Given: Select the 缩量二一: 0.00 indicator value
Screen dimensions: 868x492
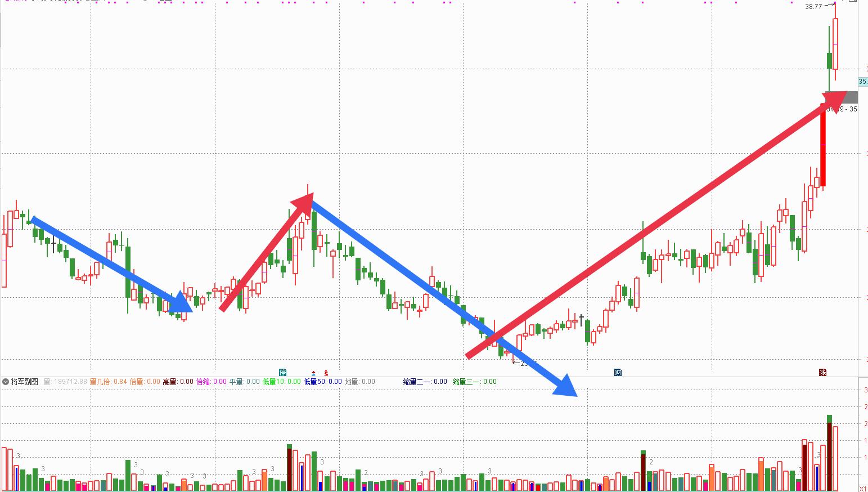Looking at the screenshot, I should [425, 382].
